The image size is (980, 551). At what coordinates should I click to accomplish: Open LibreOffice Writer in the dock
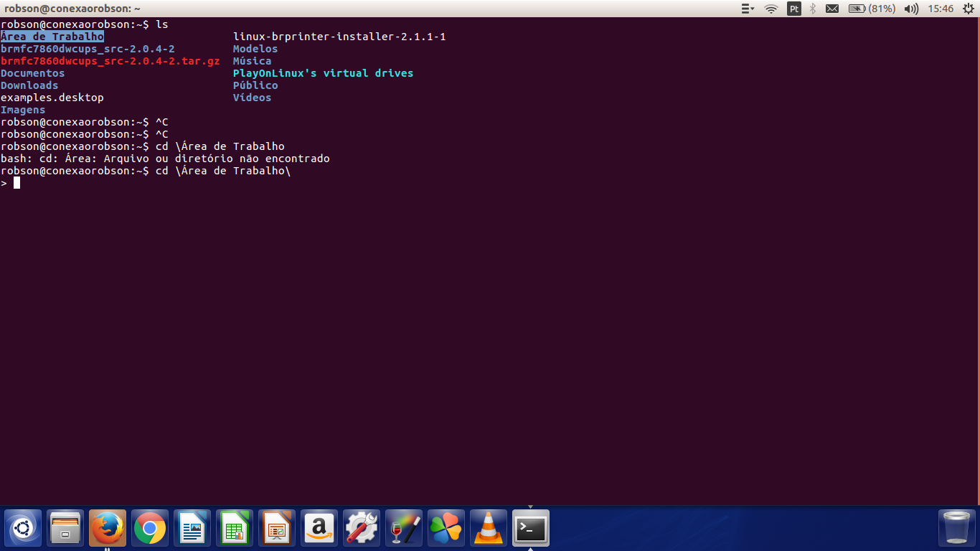[x=192, y=529]
